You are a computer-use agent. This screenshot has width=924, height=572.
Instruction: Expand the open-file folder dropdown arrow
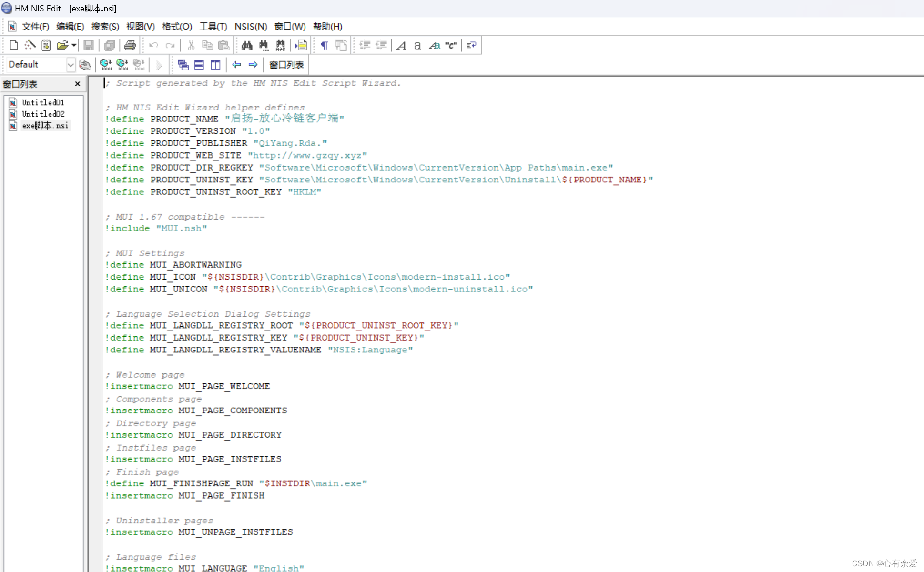point(74,45)
